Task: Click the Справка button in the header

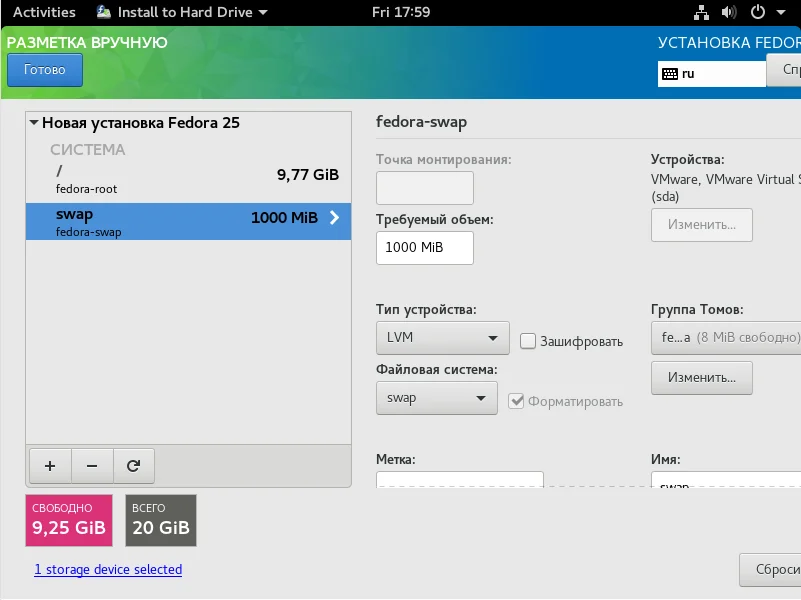Action: (784, 70)
